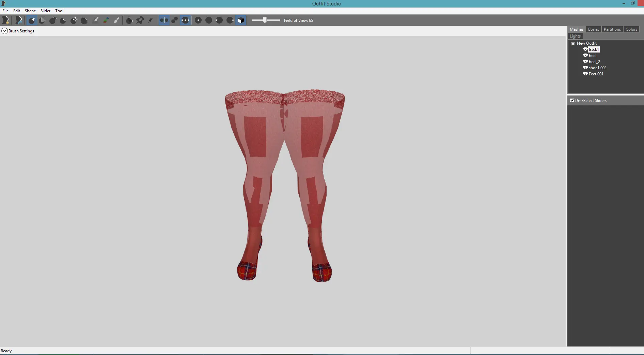Hide the Feet.001 mesh eye icon

[x=585, y=74]
